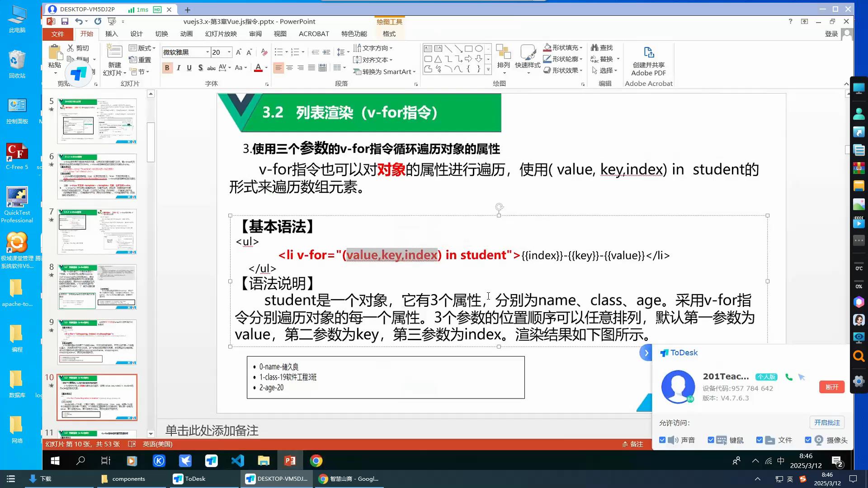Select left text alignment icon
Viewport: 868px width, 488px height.
[x=278, y=68]
